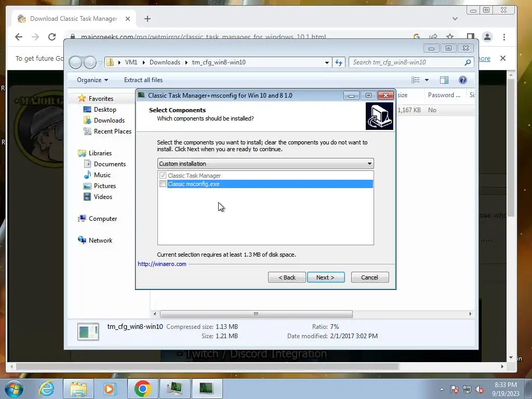Check the Classic msconfig.exe checkbox
Viewport: 532px width, 399px height.
point(163,184)
